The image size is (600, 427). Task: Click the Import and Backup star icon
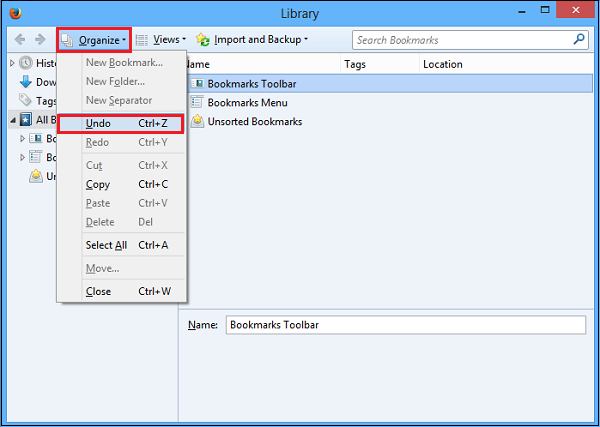(202, 39)
